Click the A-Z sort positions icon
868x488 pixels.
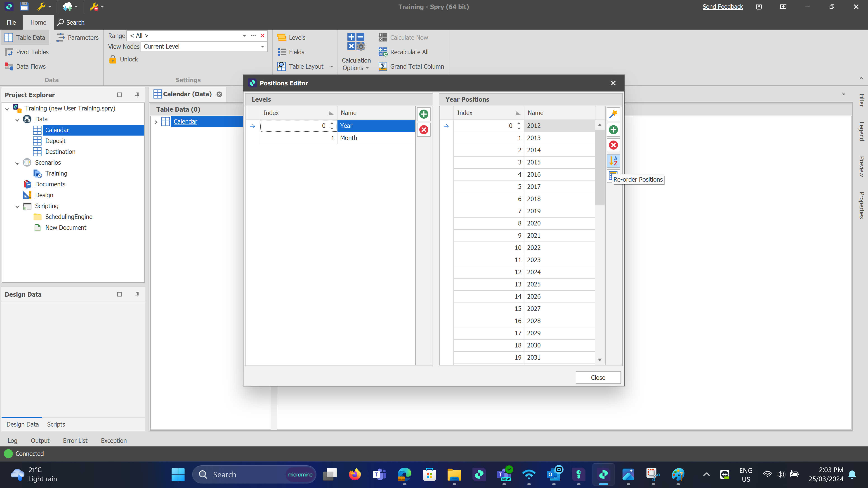point(613,161)
